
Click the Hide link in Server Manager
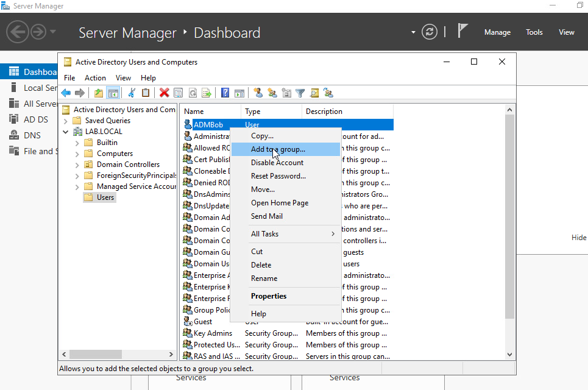click(579, 238)
